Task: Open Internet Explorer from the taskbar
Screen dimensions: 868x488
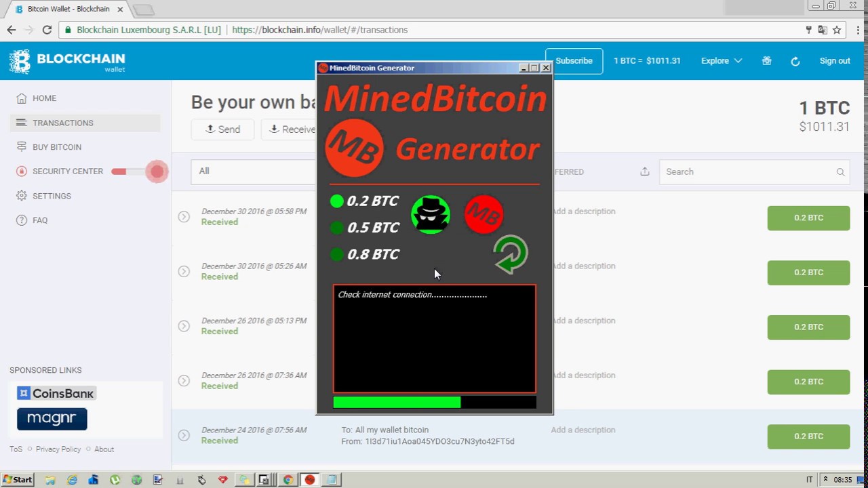Action: 72,480
